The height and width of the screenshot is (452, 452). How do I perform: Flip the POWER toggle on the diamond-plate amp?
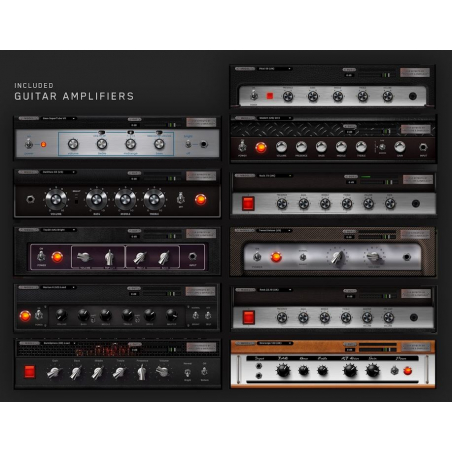242,146
